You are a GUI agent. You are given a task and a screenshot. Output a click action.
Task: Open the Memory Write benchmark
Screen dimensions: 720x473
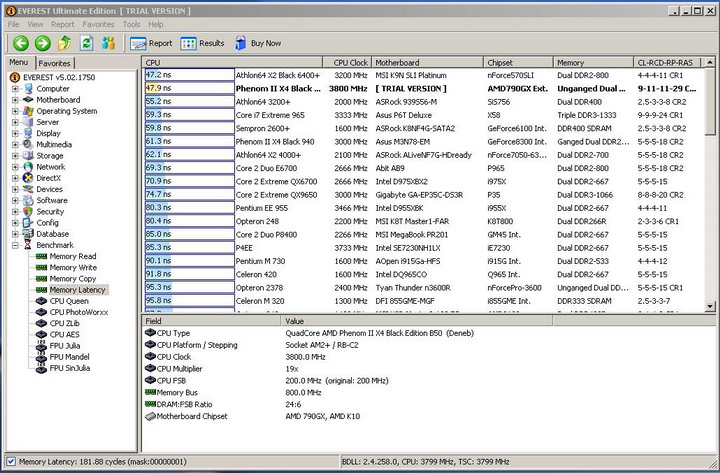66,267
